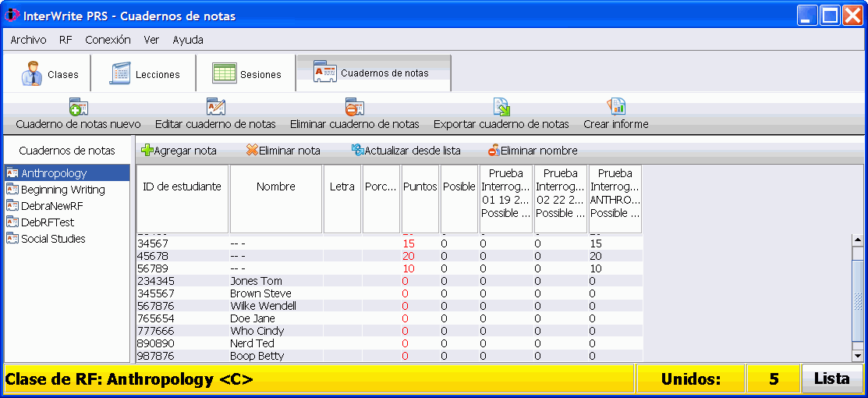Open the Ayuda menu
This screenshot has height=398, width=868.
pos(188,40)
